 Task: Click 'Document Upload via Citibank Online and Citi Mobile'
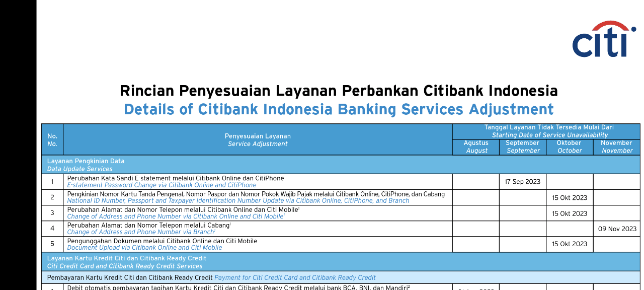coord(144,248)
